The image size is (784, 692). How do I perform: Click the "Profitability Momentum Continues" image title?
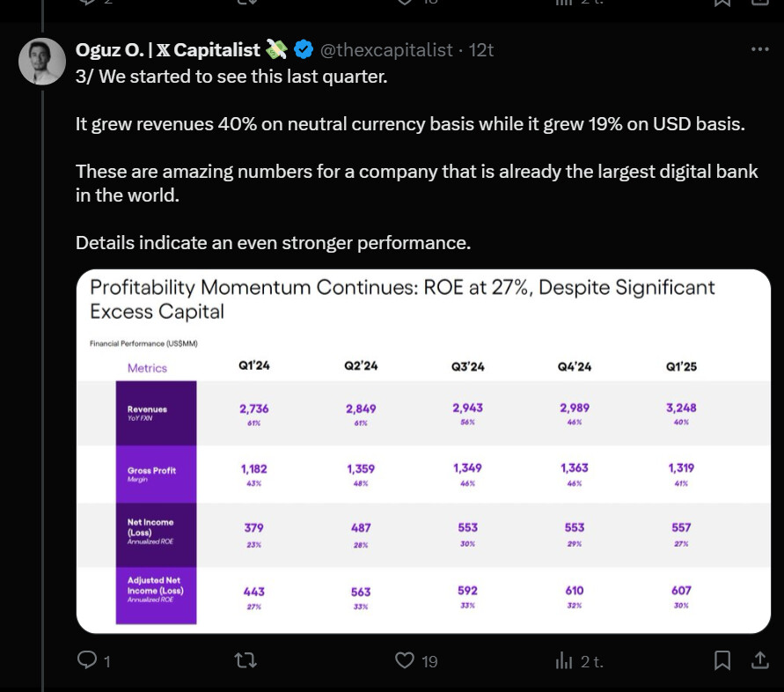402,298
